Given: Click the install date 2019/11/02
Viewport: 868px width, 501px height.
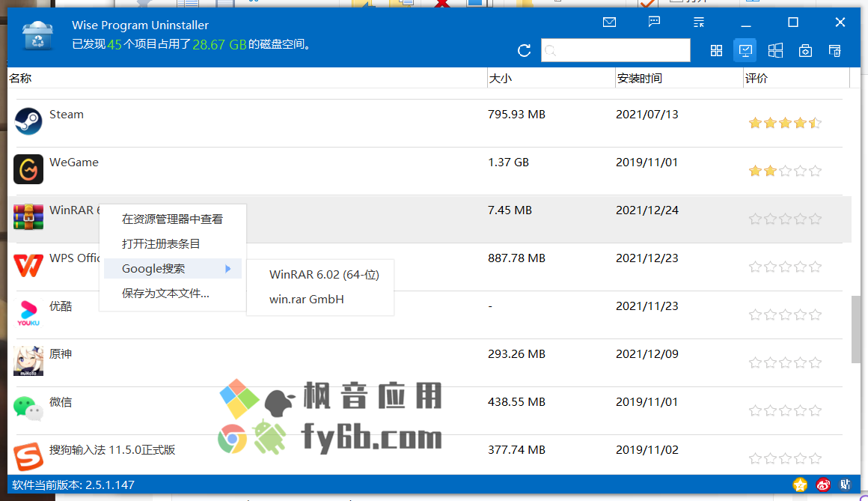Looking at the screenshot, I should (x=647, y=449).
